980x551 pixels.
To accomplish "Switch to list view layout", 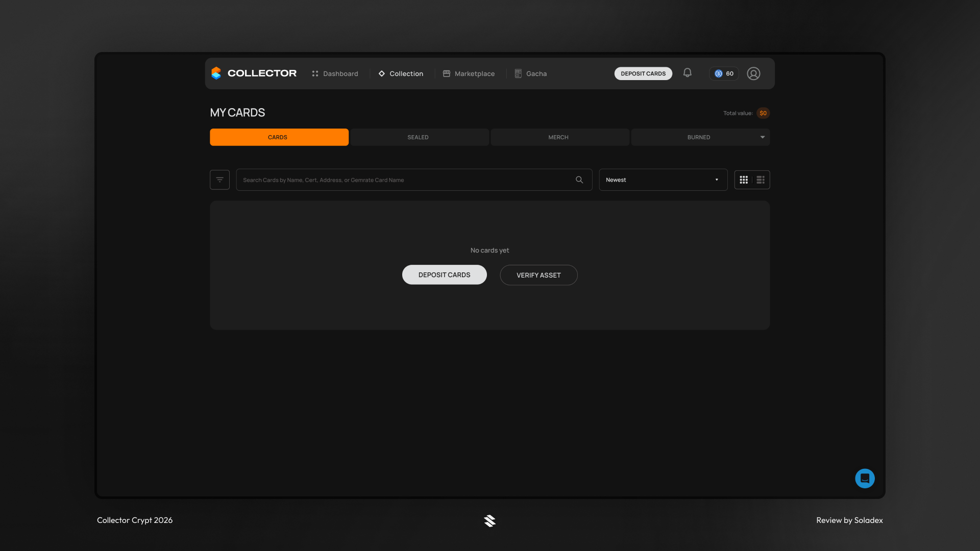I will tap(761, 180).
